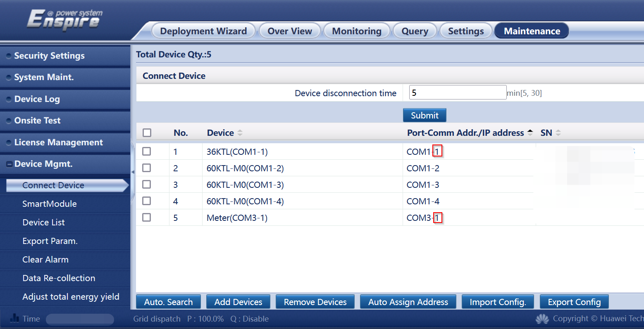The width and height of the screenshot is (644, 329).
Task: Open the Deployment Wizard tab
Action: point(203,31)
